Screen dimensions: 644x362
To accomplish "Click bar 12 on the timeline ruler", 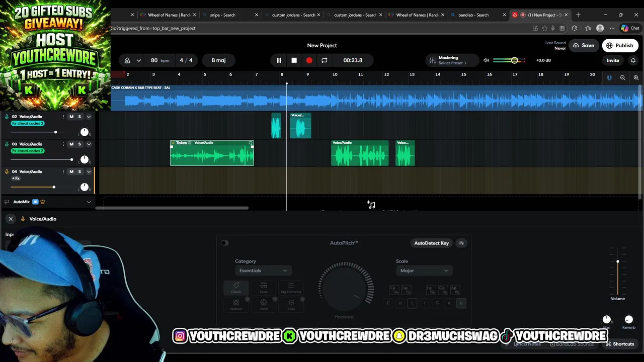I will pos(386,74).
